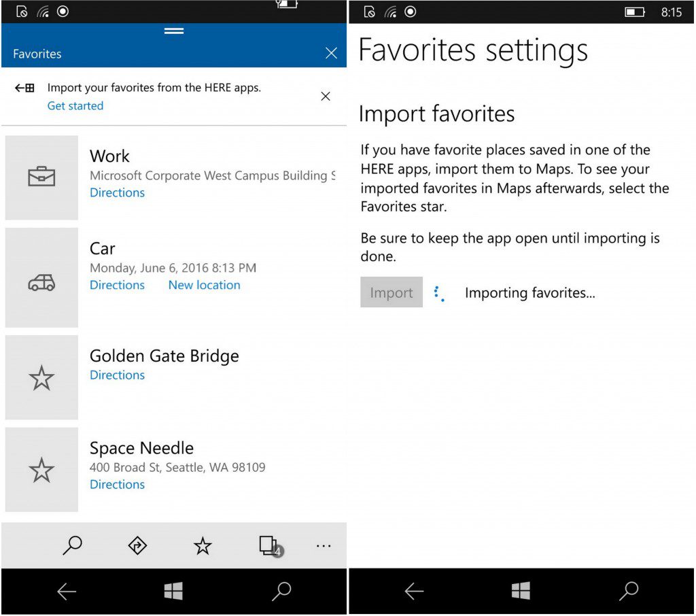Dismiss the HERE favorites import banner

[x=325, y=96]
